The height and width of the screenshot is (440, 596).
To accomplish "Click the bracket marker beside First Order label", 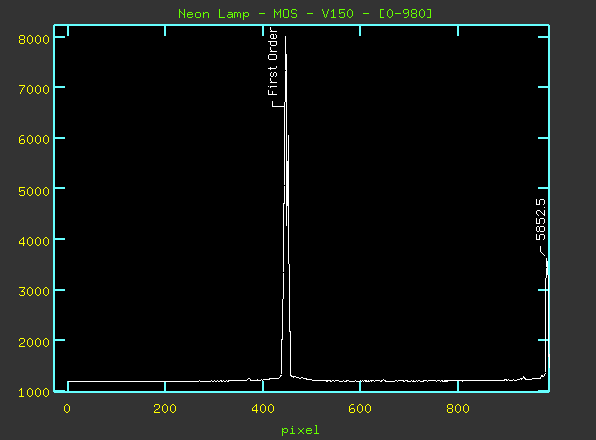I will click(278, 104).
